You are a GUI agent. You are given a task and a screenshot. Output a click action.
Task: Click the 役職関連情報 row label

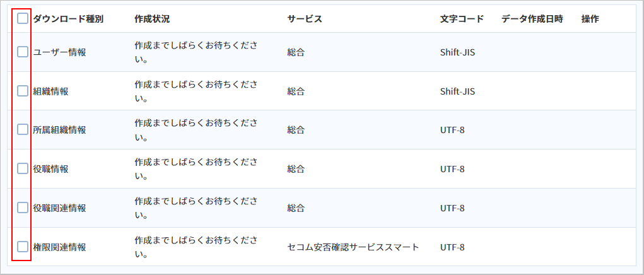(x=59, y=208)
